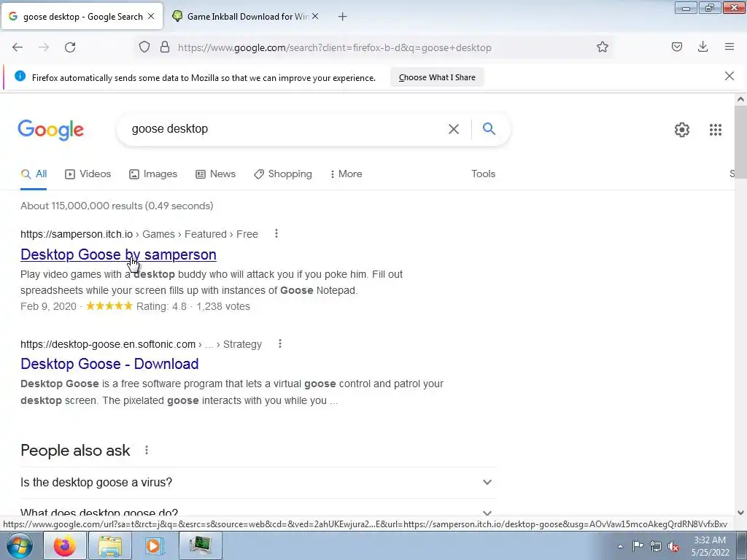Click the Firefox taskbar icon
The height and width of the screenshot is (560, 747).
[65, 545]
